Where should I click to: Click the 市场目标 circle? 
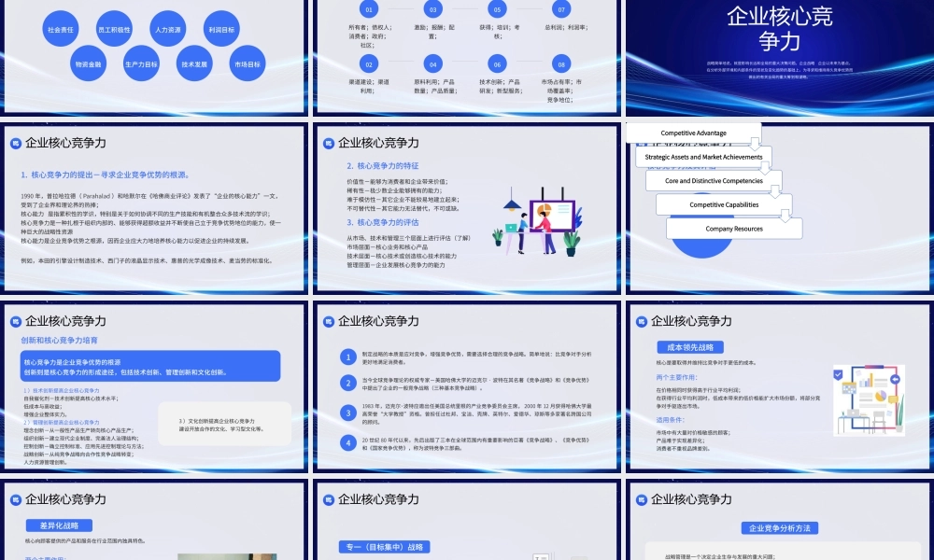(x=248, y=63)
